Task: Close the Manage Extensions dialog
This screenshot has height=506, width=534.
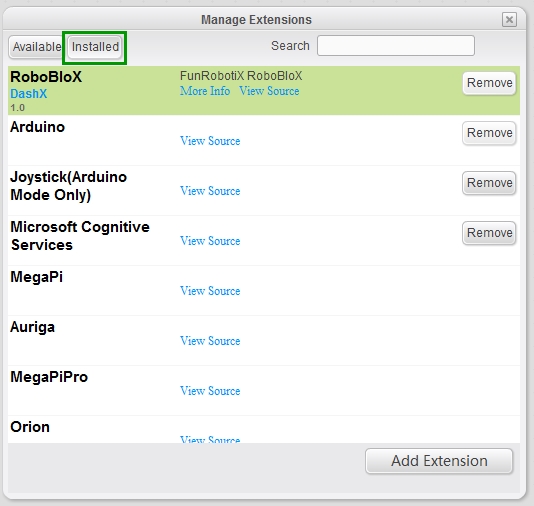Action: (509, 19)
